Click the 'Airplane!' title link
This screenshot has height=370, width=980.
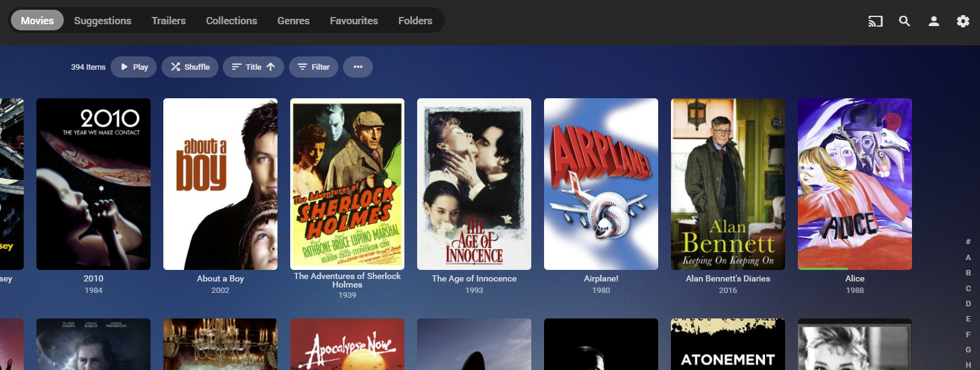[601, 278]
